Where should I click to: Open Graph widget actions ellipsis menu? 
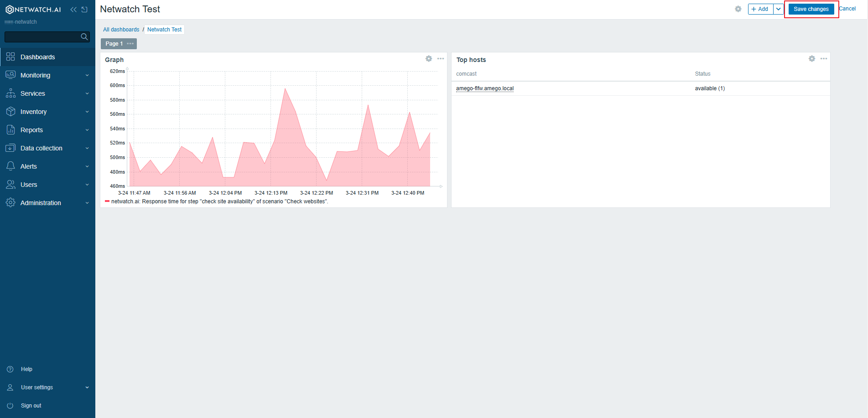coord(441,59)
